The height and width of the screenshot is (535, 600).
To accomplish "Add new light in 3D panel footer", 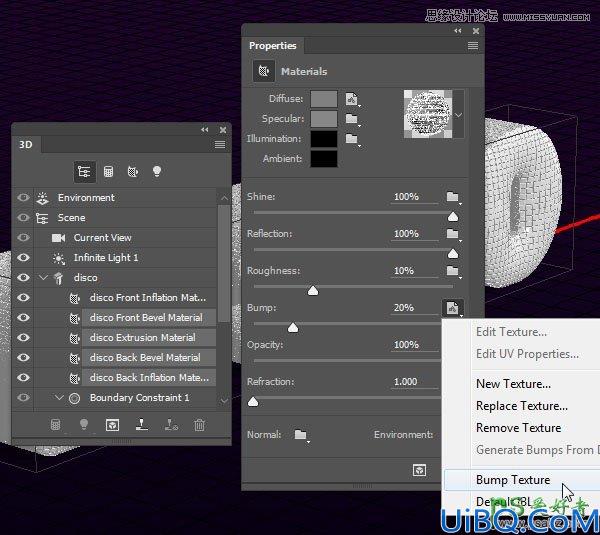I will point(83,424).
